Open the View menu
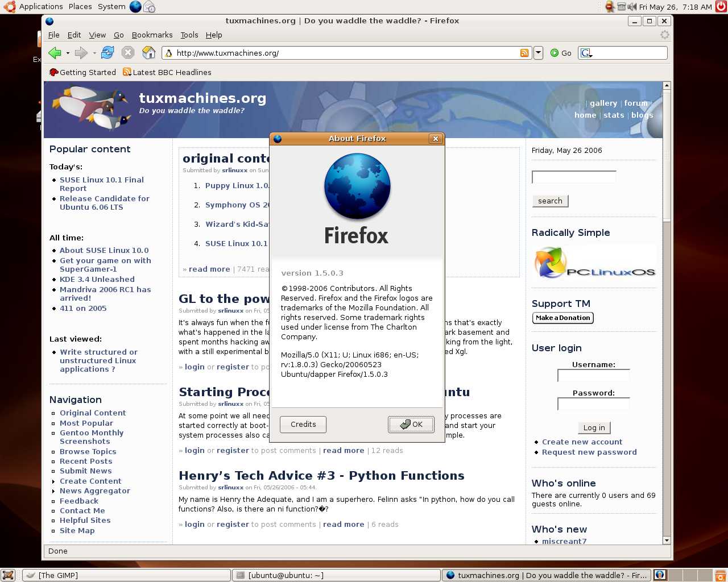 click(x=97, y=35)
